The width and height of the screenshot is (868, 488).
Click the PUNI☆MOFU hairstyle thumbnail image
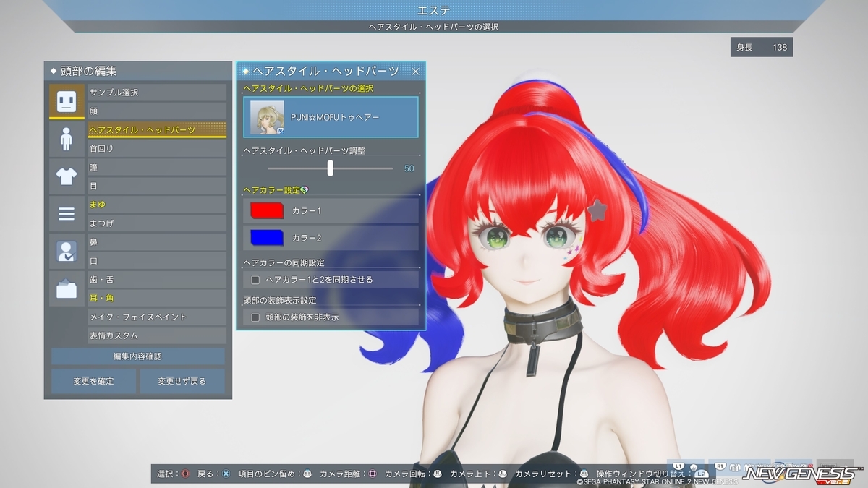pos(267,117)
